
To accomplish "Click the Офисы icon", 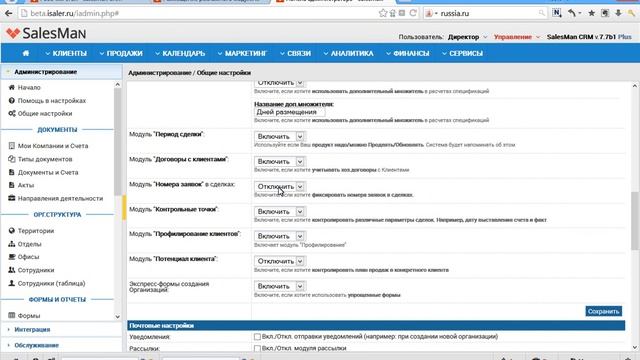I will click(11, 257).
